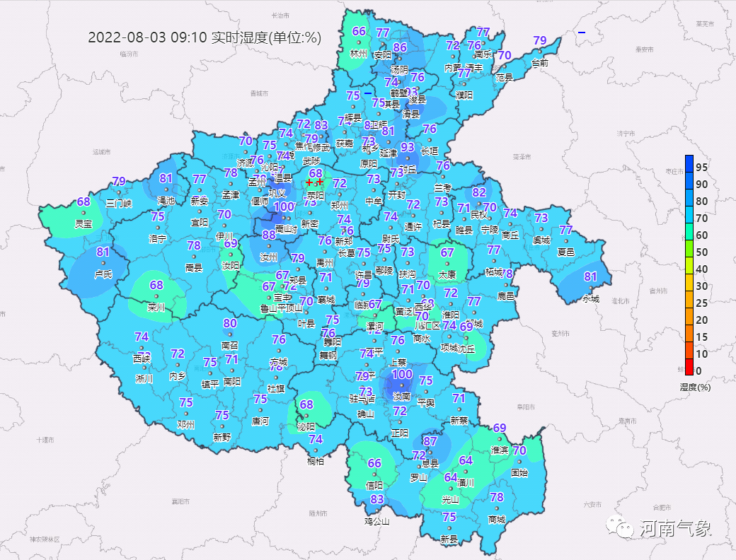The width and height of the screenshot is (736, 560).
Task: Click the 西峡 city label
Action: point(142,358)
